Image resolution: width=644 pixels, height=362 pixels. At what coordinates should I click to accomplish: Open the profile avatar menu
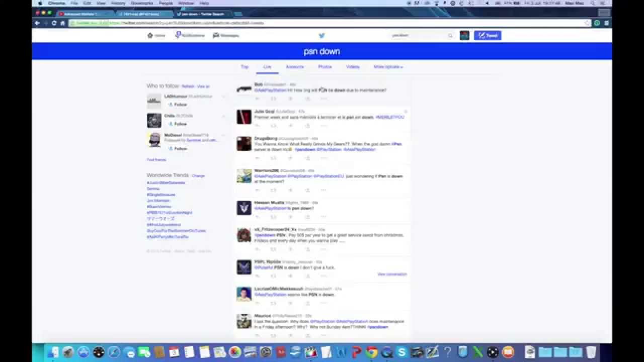pos(464,36)
